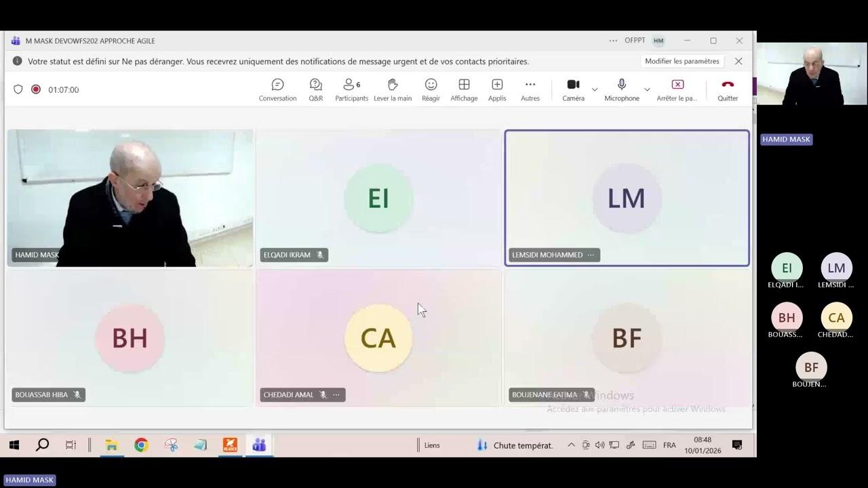868x488 pixels.
Task: Leave the meeting with Quitter
Action: coord(728,89)
